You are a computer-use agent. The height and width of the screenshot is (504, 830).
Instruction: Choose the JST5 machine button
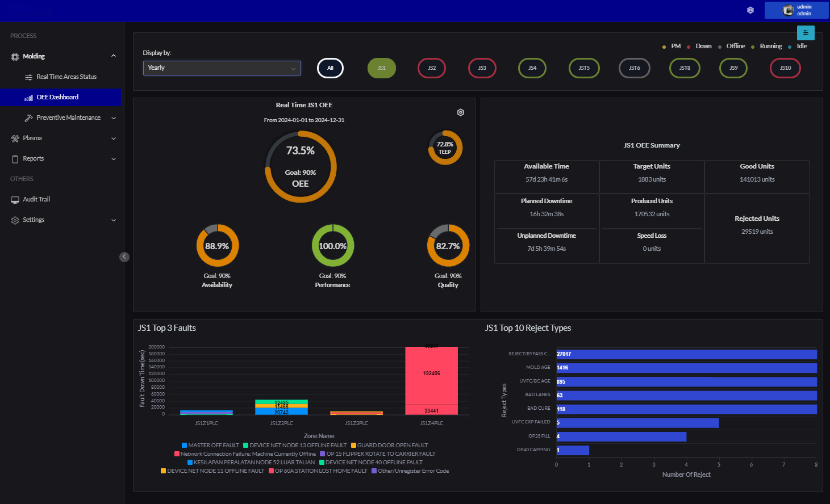tap(584, 68)
